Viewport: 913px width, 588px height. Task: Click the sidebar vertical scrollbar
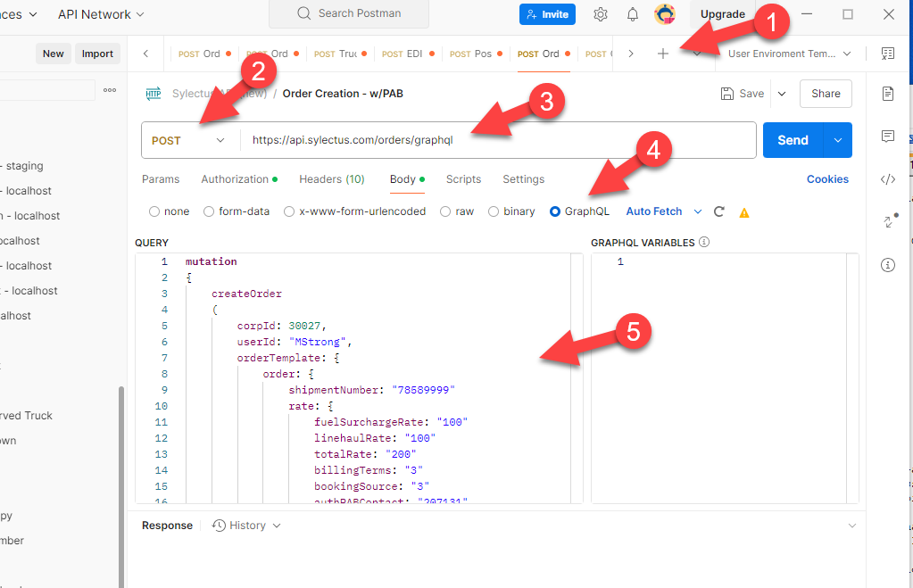click(x=121, y=486)
